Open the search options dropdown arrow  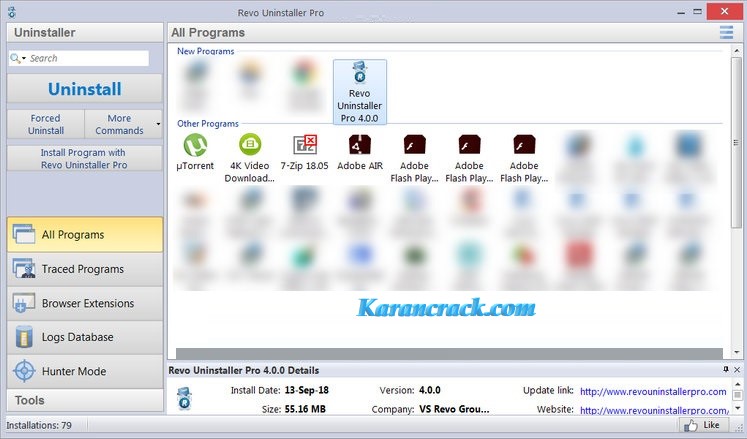tap(24, 59)
